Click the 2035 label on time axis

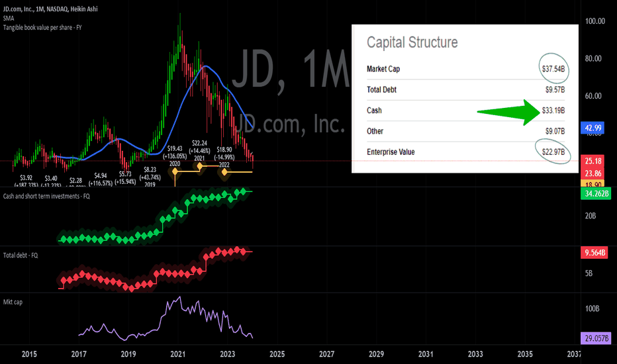coord(525,354)
